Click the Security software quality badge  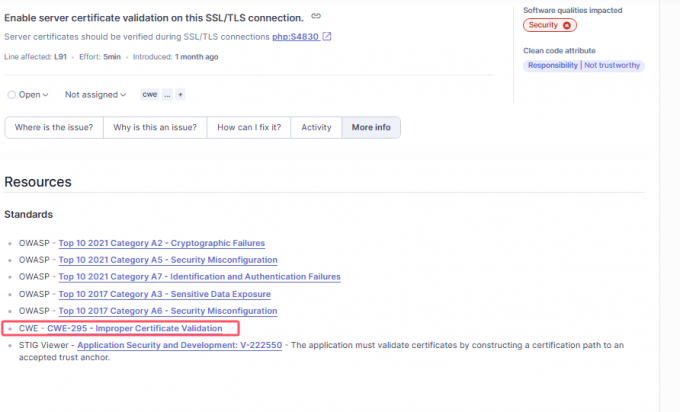coord(549,25)
